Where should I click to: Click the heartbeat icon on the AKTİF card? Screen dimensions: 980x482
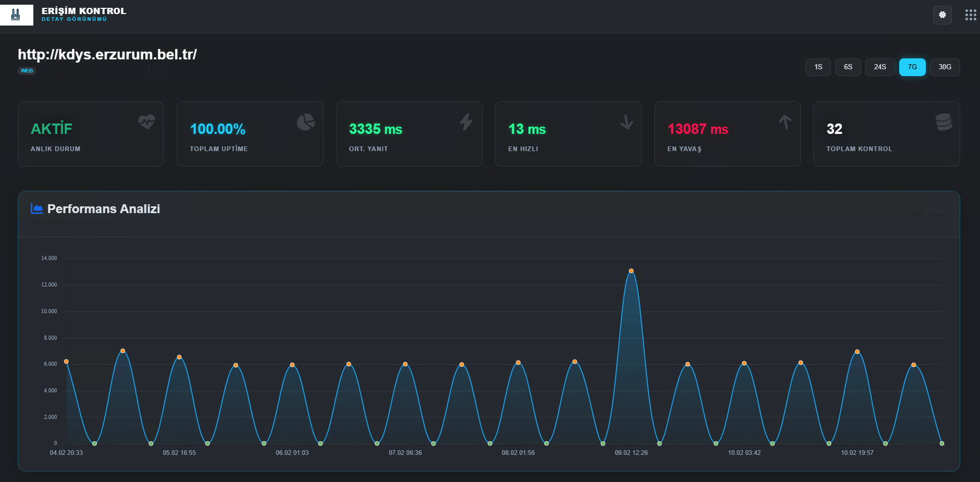(146, 122)
